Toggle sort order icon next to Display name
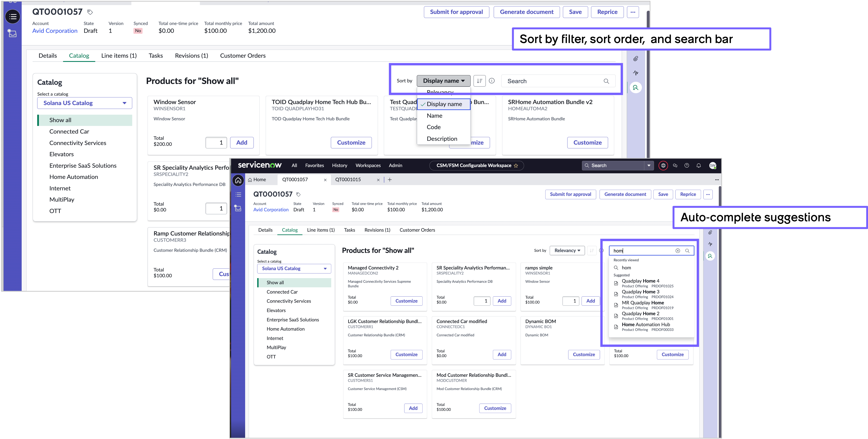This screenshot has height=439, width=868. point(479,81)
